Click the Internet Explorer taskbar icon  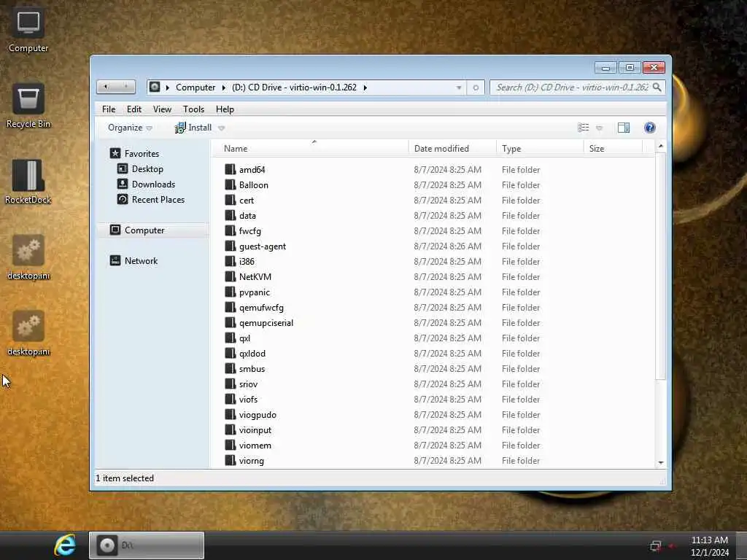click(x=65, y=545)
